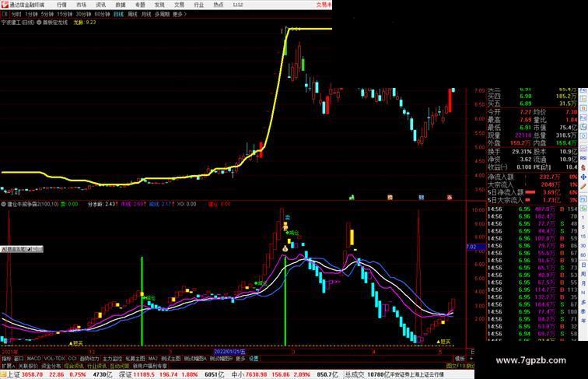Open the 资金分布 tab
The height and width of the screenshot is (379, 588).
(51, 366)
